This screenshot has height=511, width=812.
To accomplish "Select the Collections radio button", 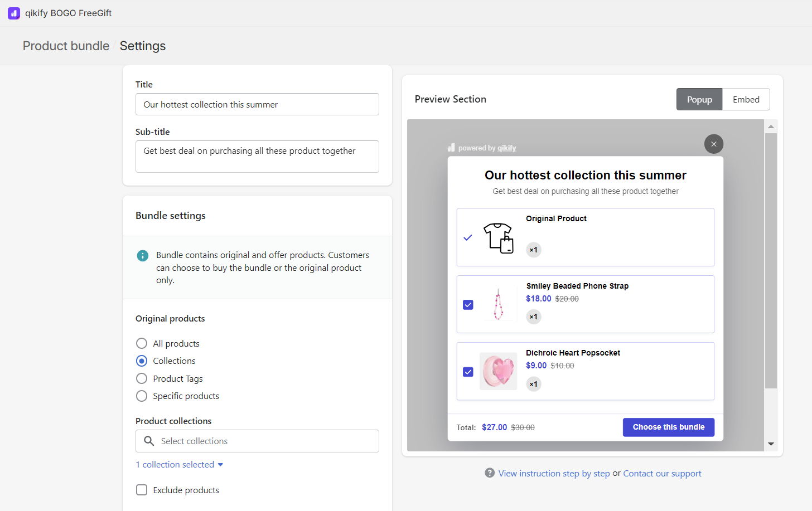I will 142,361.
